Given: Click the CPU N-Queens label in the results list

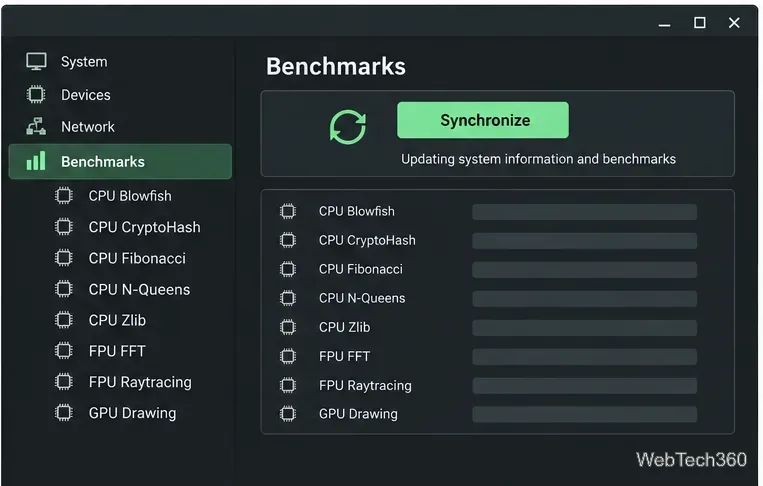Looking at the screenshot, I should tap(362, 298).
